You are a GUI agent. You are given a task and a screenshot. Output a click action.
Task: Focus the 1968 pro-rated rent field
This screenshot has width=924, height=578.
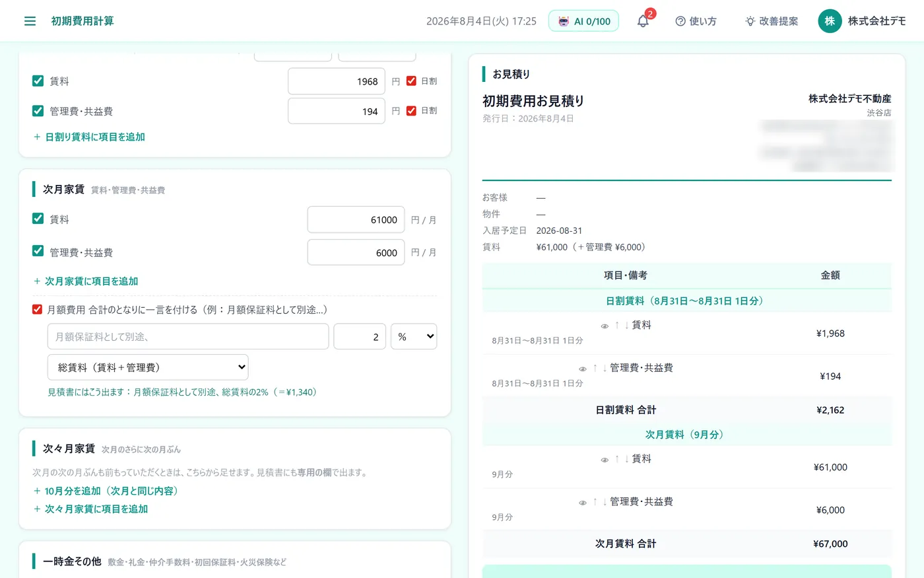(337, 81)
